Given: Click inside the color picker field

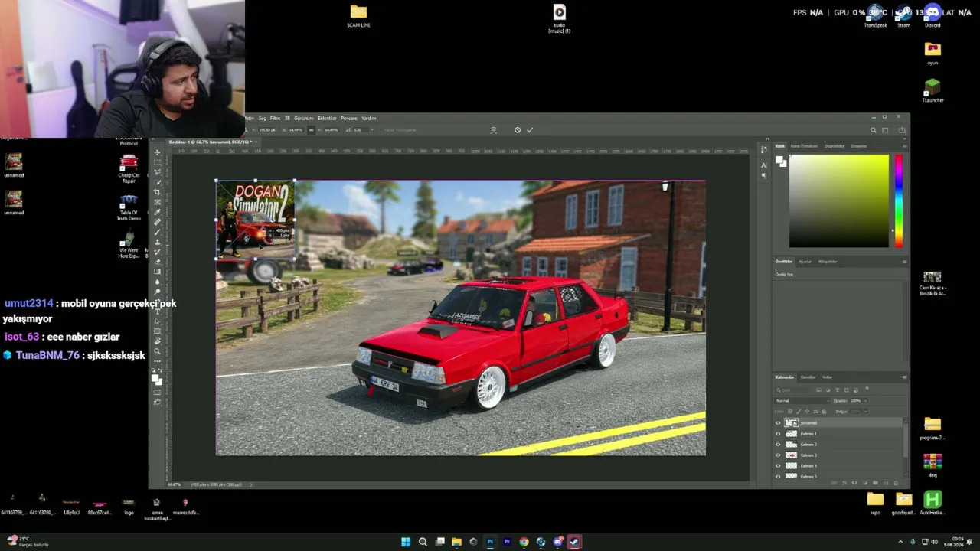Looking at the screenshot, I should pyautogui.click(x=839, y=201).
